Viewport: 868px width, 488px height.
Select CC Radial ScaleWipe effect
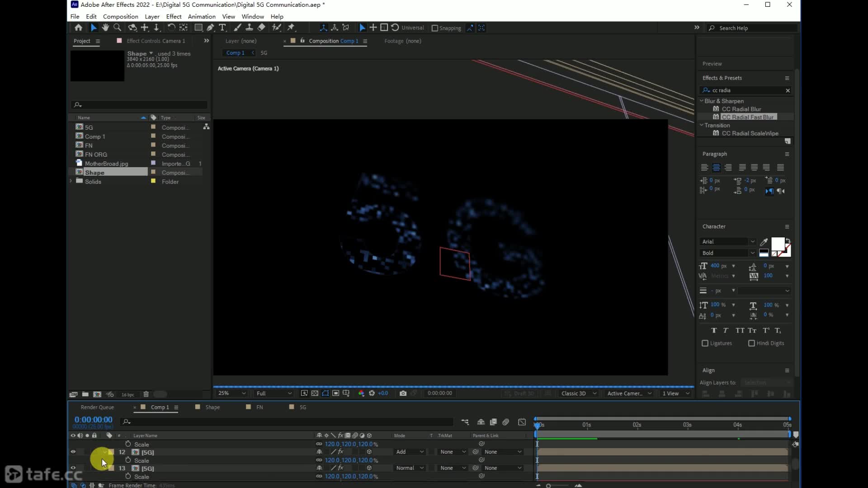coord(750,133)
